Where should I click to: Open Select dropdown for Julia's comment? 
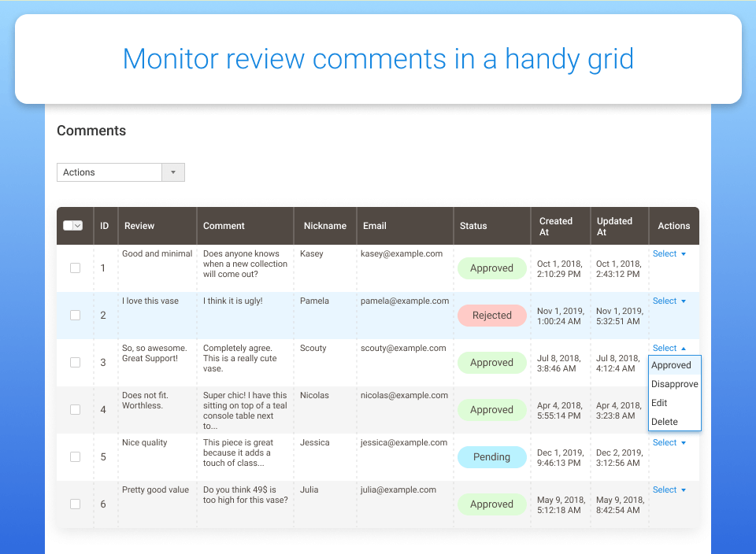coord(669,490)
